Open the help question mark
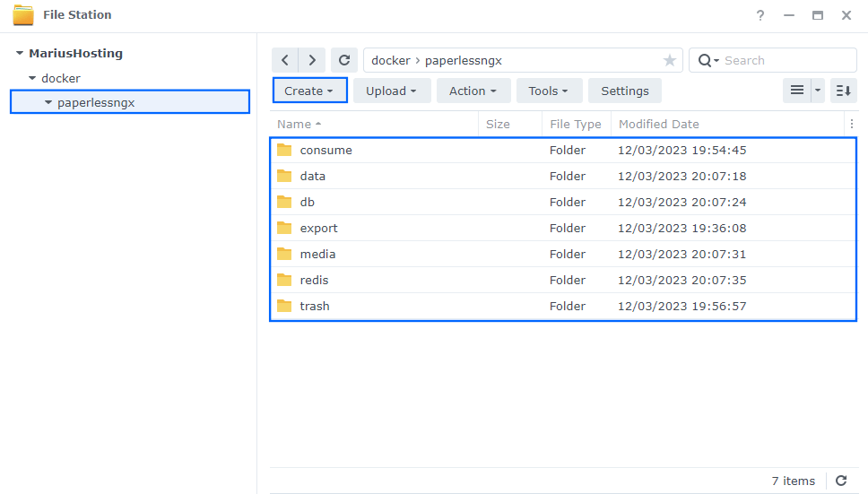The width and height of the screenshot is (868, 494). [760, 15]
